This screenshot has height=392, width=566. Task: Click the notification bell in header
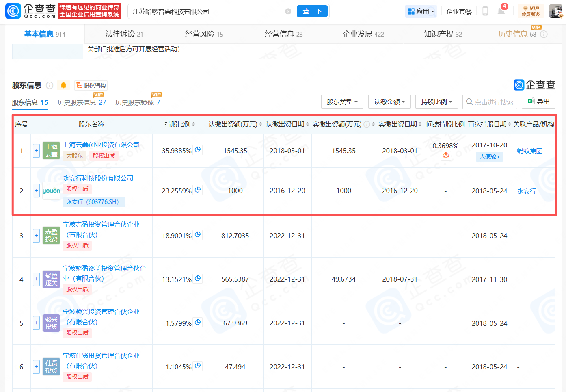[501, 11]
